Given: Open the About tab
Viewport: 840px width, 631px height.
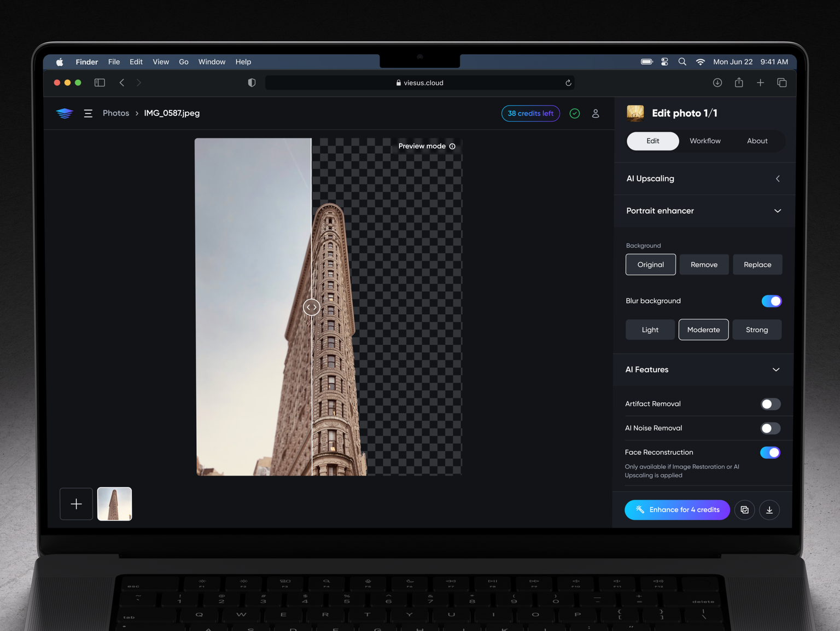Looking at the screenshot, I should pyautogui.click(x=757, y=141).
